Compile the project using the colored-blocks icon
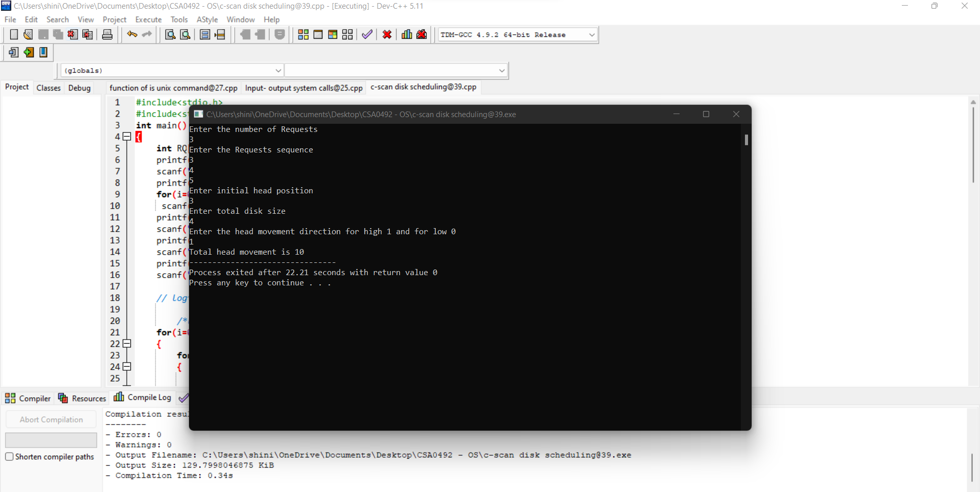The width and height of the screenshot is (980, 492). point(303,34)
